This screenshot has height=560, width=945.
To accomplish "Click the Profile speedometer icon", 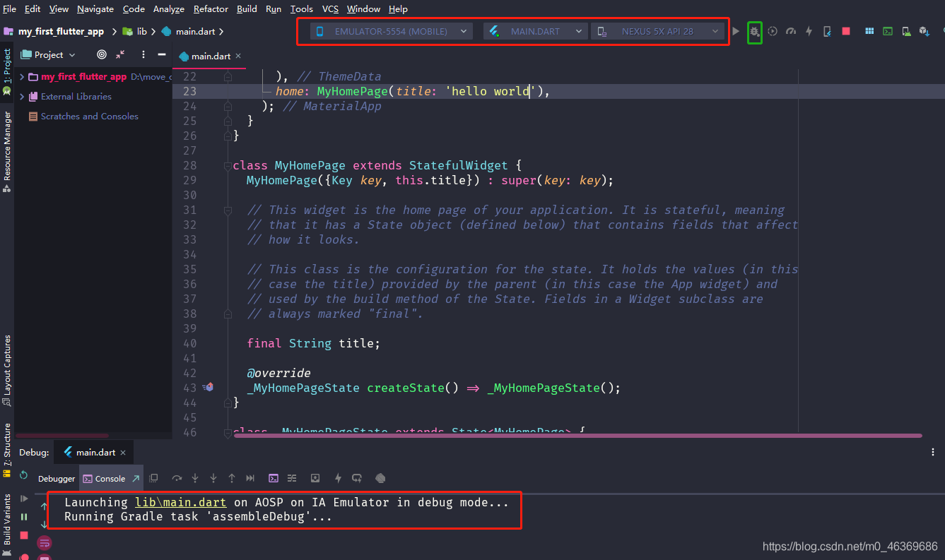I will click(791, 31).
